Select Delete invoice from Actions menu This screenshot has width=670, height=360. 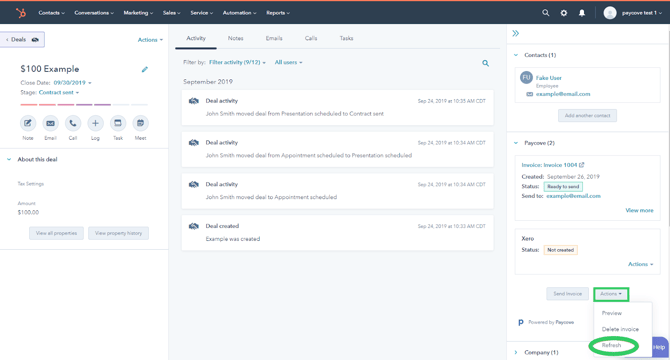tap(620, 329)
